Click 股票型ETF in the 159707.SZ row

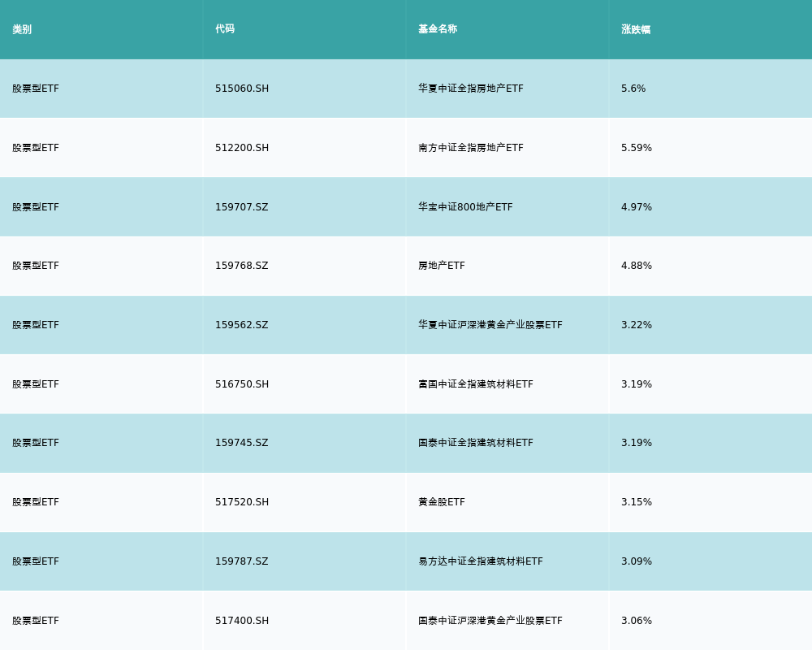click(36, 207)
